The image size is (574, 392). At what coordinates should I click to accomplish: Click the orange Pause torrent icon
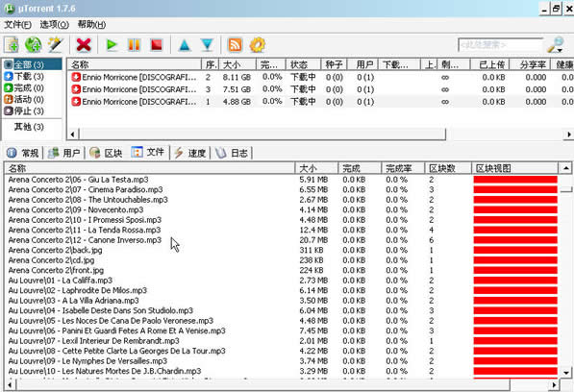[134, 45]
